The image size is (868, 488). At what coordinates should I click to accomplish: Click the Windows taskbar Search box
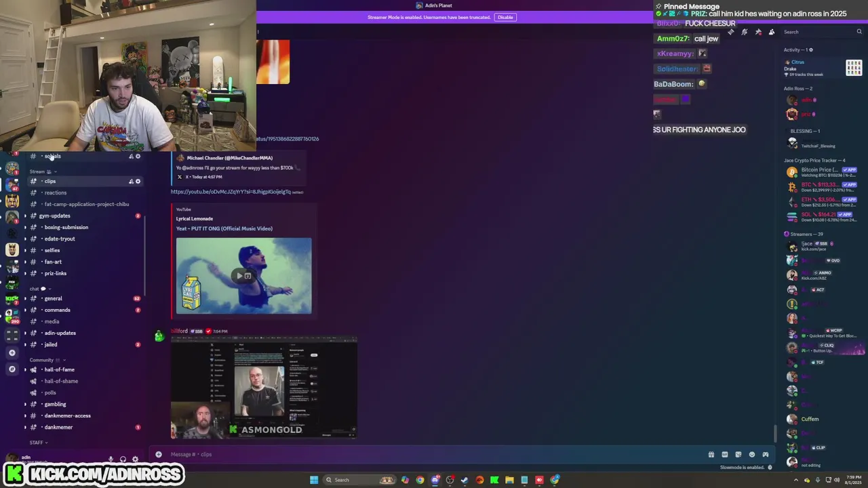click(x=359, y=480)
